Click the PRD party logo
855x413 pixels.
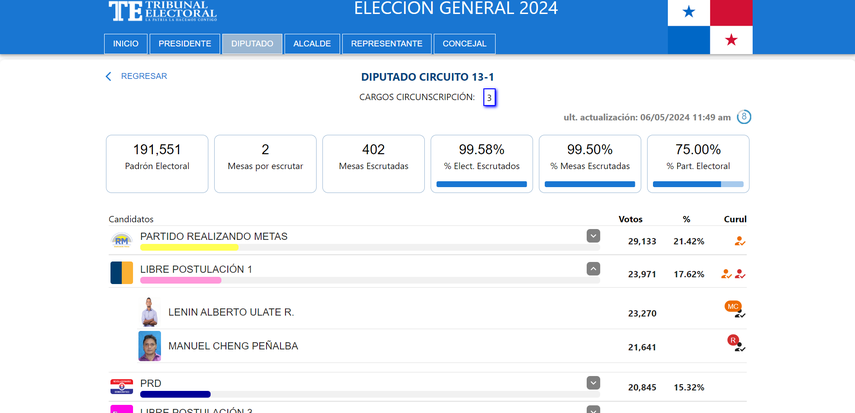121,387
